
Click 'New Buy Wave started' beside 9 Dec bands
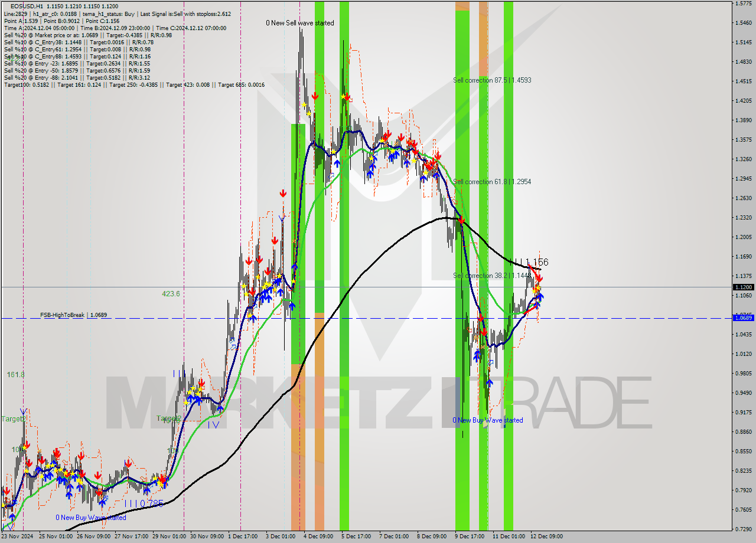click(x=488, y=420)
